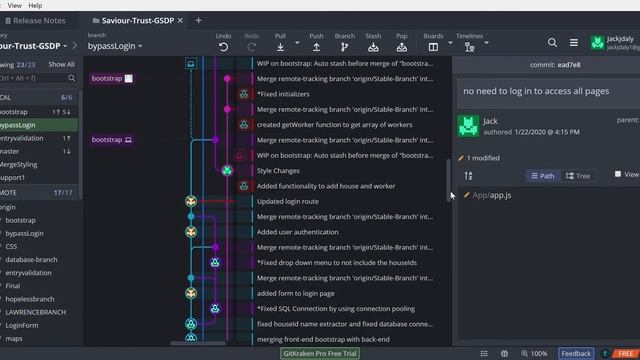
Task: Click the stash node at graph top
Action: pyautogui.click(x=191, y=64)
